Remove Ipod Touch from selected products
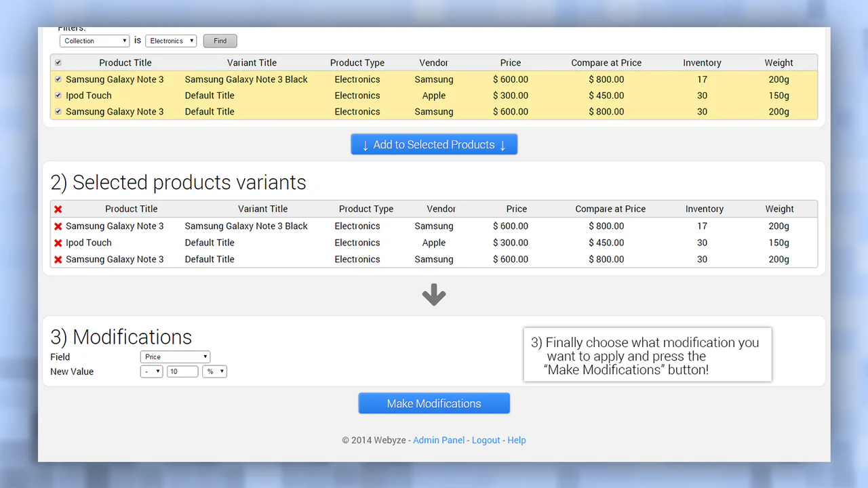The height and width of the screenshot is (488, 868). point(58,243)
